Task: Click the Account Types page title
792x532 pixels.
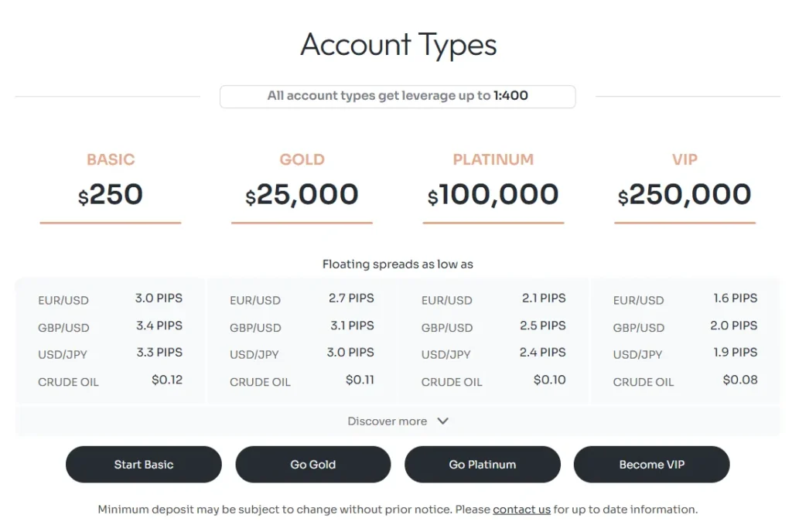Action: click(x=398, y=45)
